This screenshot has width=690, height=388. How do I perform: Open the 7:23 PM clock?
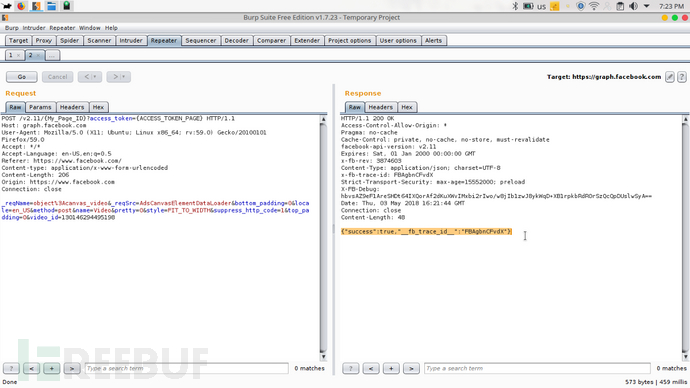coord(672,6)
